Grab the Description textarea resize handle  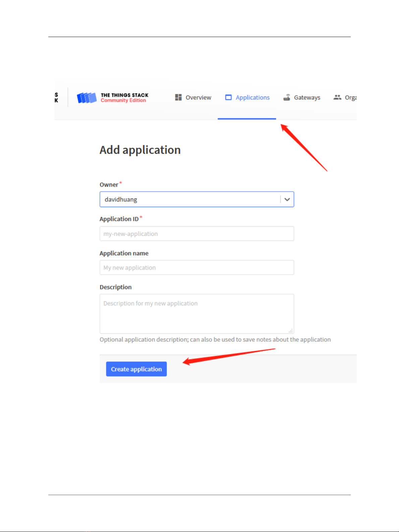tap(291, 331)
